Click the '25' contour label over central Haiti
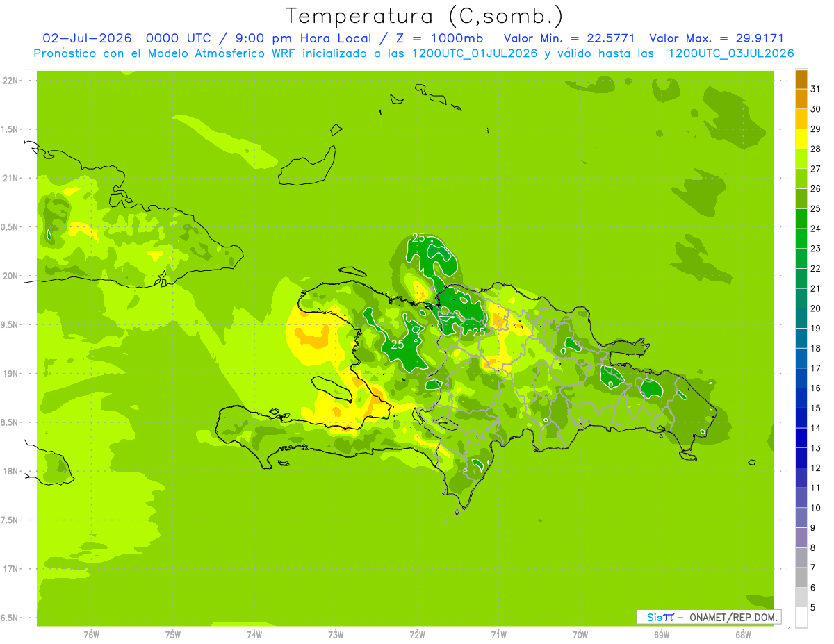Image resolution: width=834 pixels, height=644 pixels. [x=398, y=344]
